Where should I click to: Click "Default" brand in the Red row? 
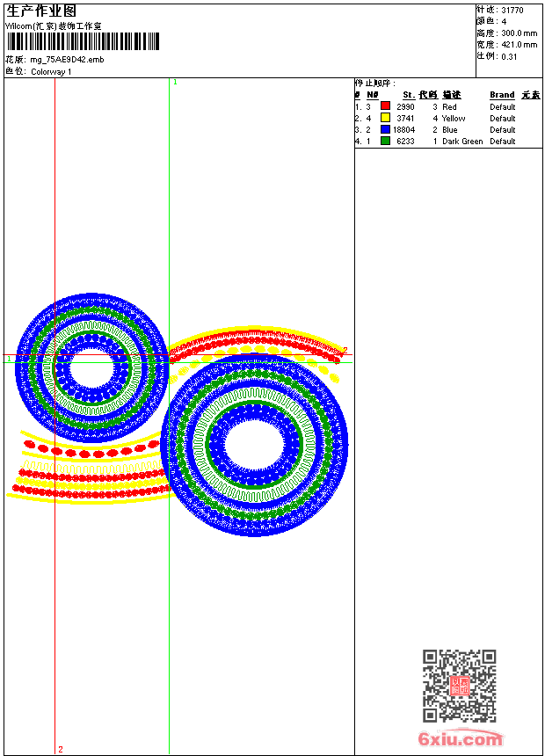[502, 107]
